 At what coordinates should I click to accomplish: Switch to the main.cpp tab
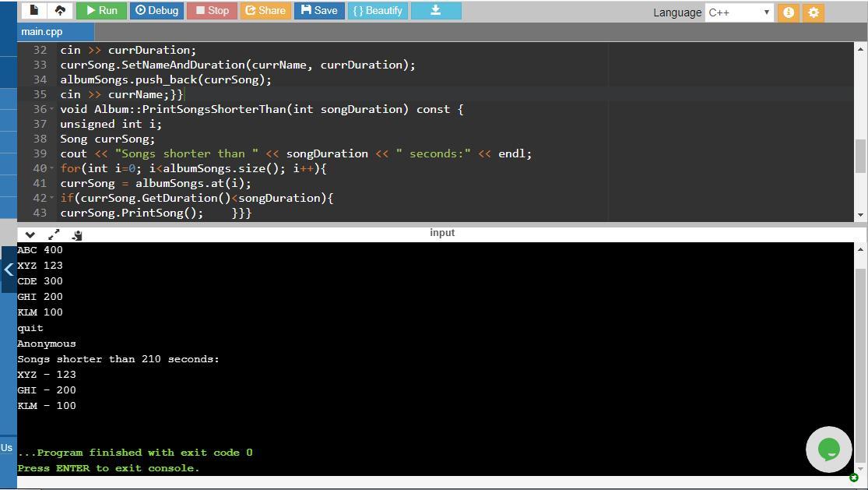(x=42, y=32)
